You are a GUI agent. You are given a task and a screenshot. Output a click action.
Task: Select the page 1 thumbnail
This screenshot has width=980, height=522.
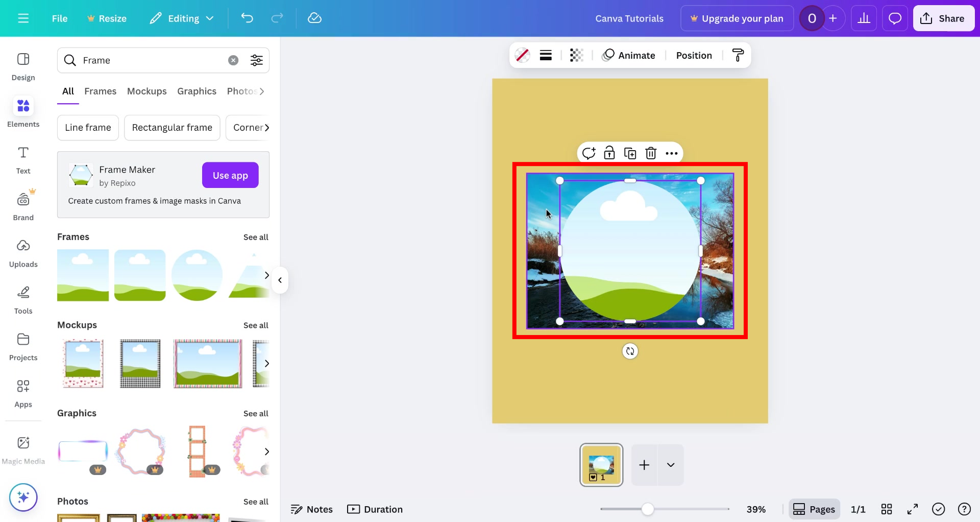click(601, 465)
